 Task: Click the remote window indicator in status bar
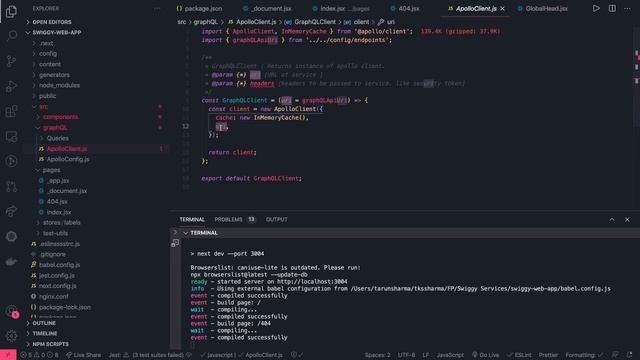point(8,355)
